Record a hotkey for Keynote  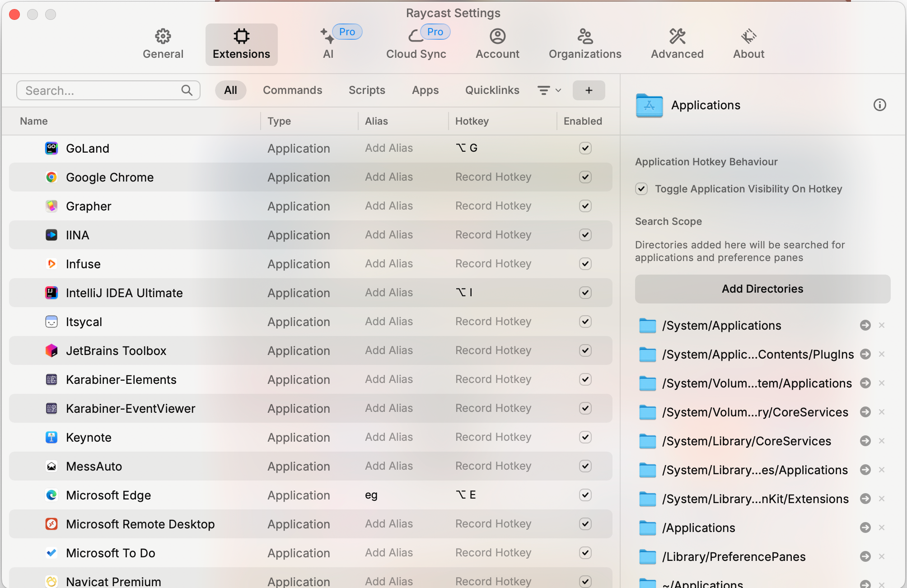tap(493, 437)
